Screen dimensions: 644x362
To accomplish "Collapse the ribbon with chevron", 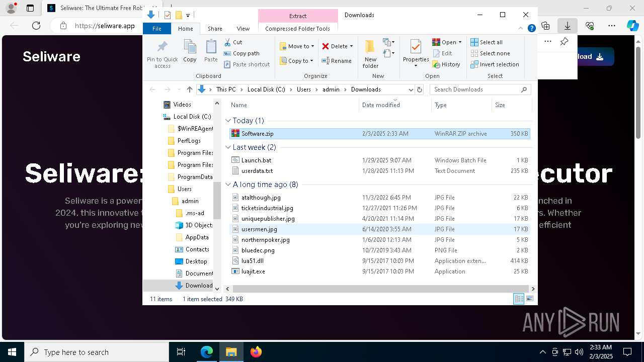I will 521,29.
